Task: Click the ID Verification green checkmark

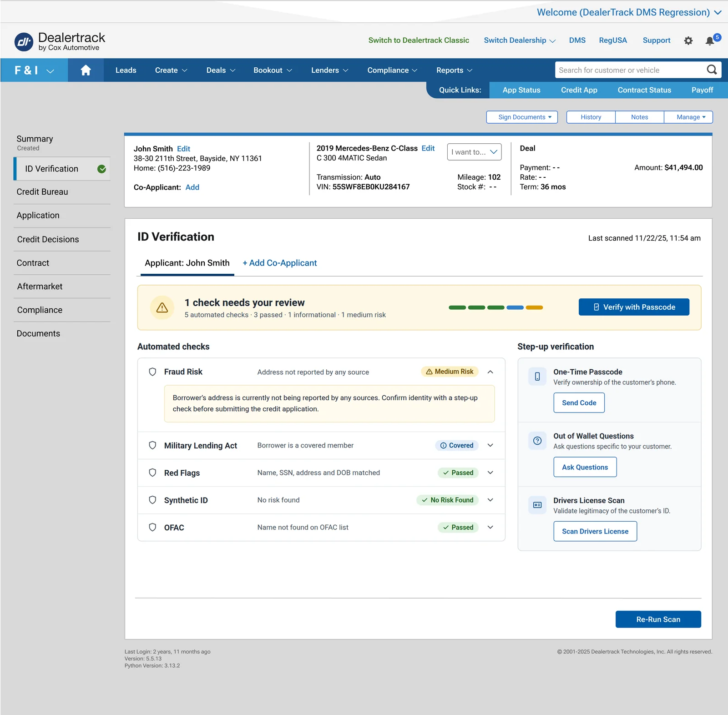Action: [102, 169]
